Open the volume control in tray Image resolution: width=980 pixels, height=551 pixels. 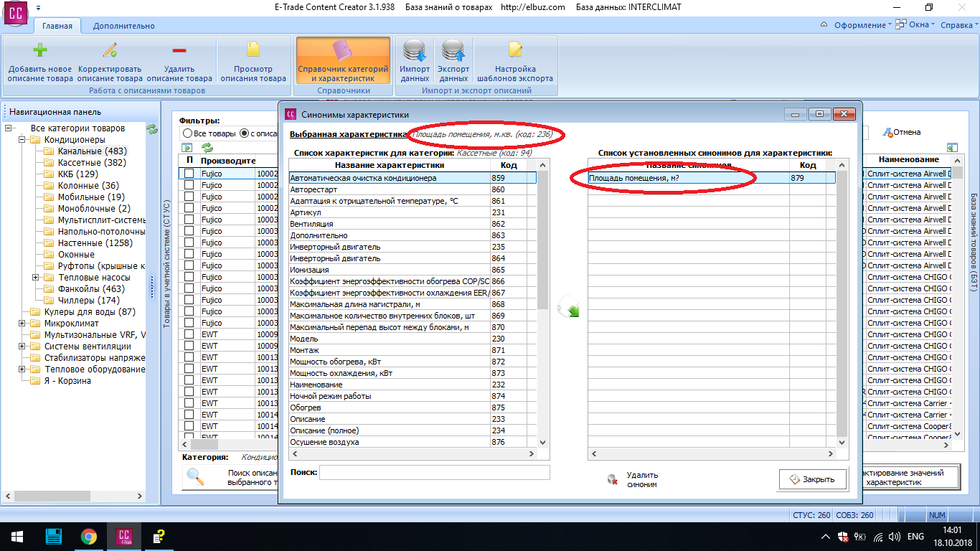click(894, 537)
